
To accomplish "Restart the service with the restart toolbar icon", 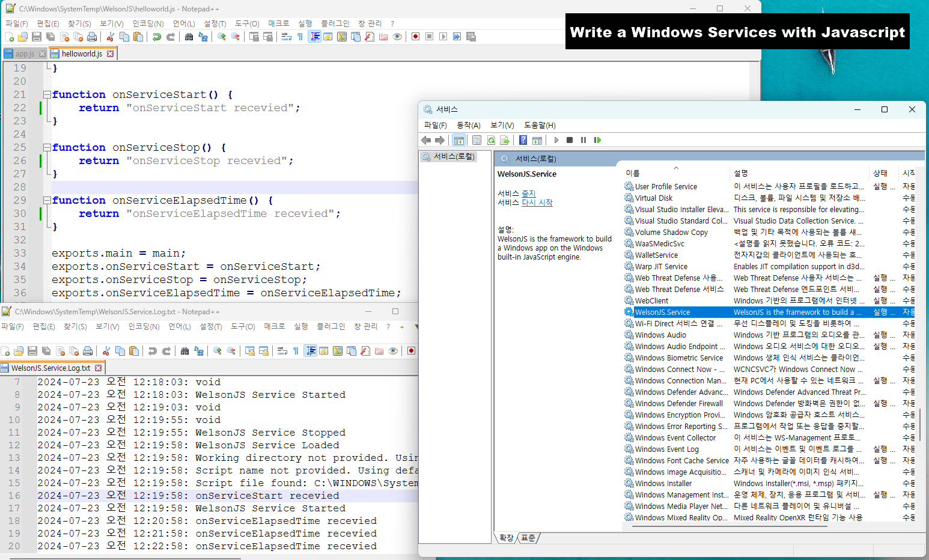I will 597,140.
